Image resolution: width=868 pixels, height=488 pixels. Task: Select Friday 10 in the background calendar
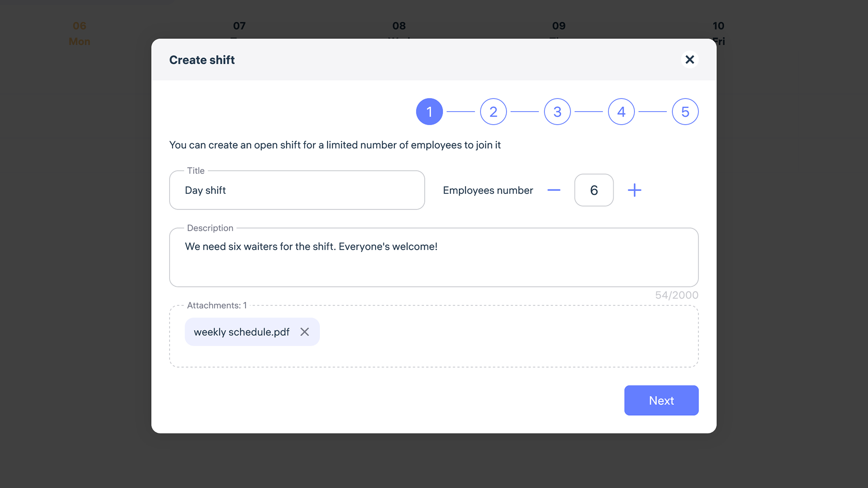(x=719, y=33)
